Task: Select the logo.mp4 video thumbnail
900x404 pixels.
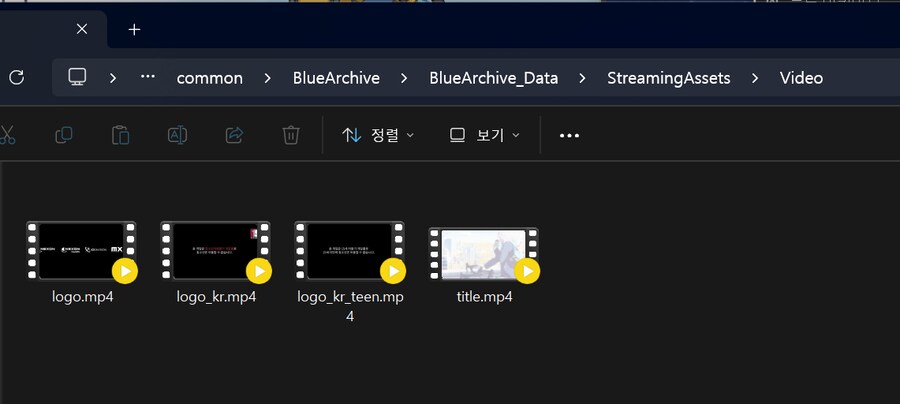Action: pos(82,252)
